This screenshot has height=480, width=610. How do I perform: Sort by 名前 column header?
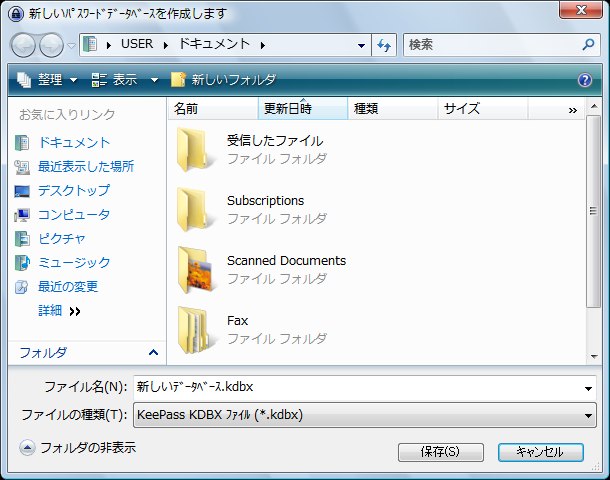tap(213, 109)
